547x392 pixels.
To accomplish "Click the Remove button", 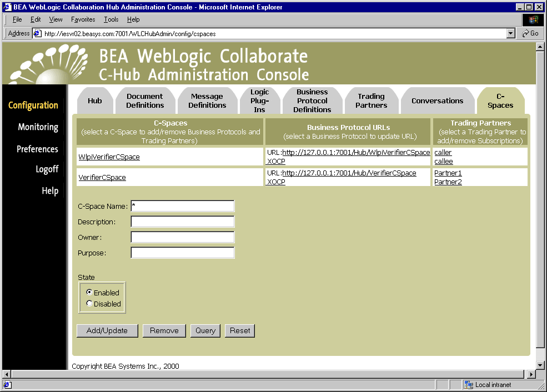I will point(164,330).
